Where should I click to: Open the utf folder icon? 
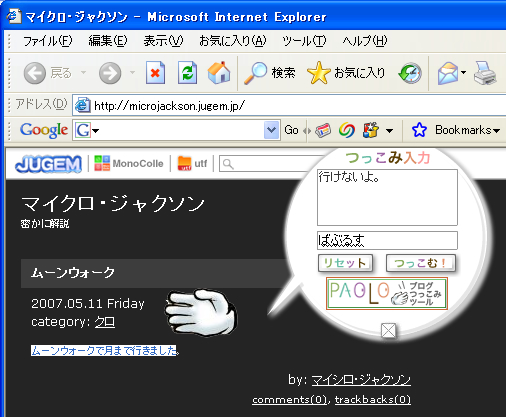[184, 163]
